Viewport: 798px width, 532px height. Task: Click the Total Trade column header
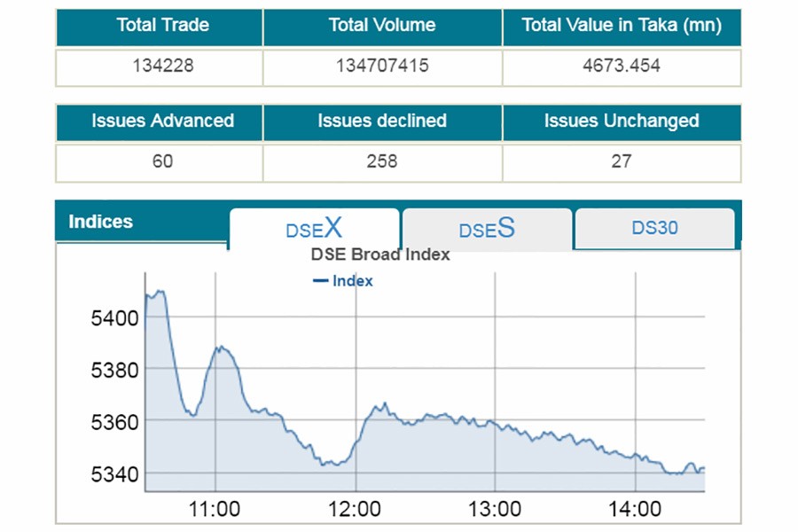coord(159,27)
